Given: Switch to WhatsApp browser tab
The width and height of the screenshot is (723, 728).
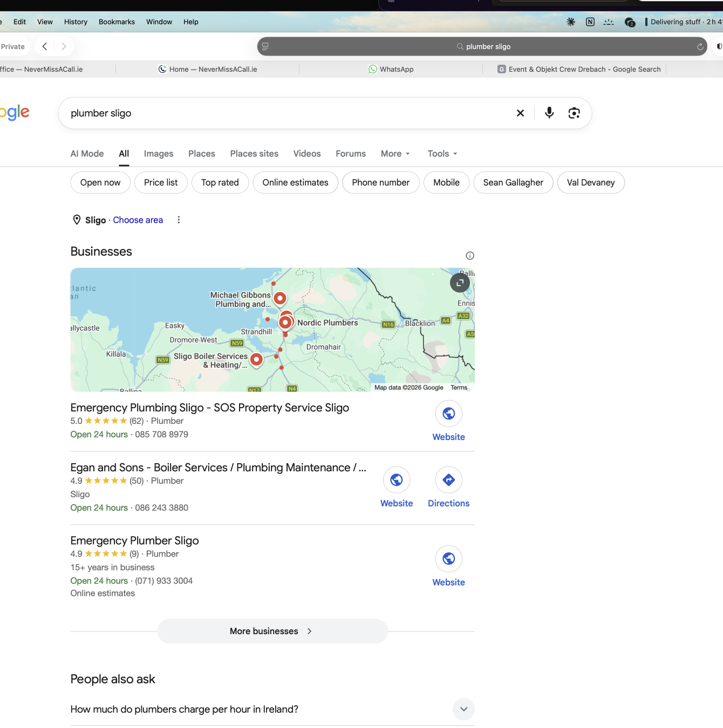Looking at the screenshot, I should coord(391,69).
